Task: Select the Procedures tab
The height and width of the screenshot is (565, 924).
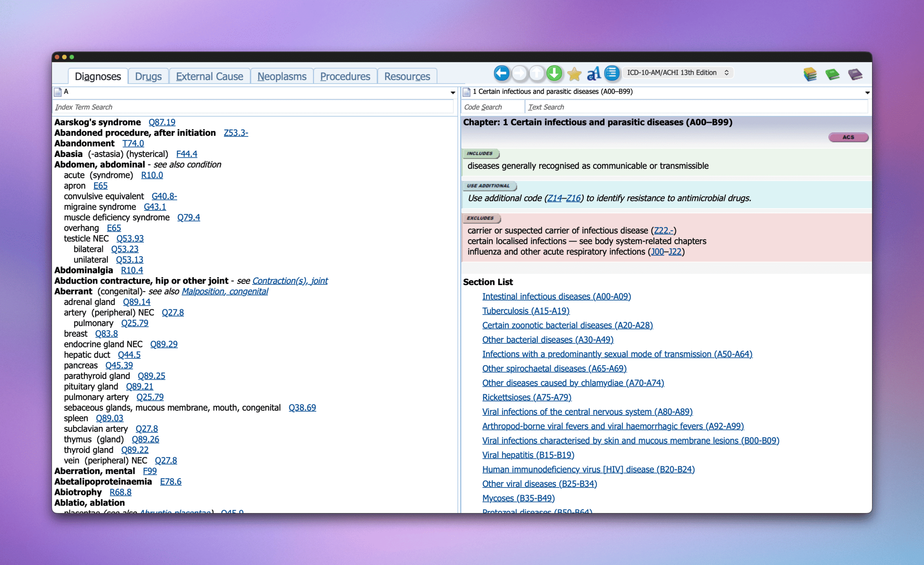Action: click(345, 76)
